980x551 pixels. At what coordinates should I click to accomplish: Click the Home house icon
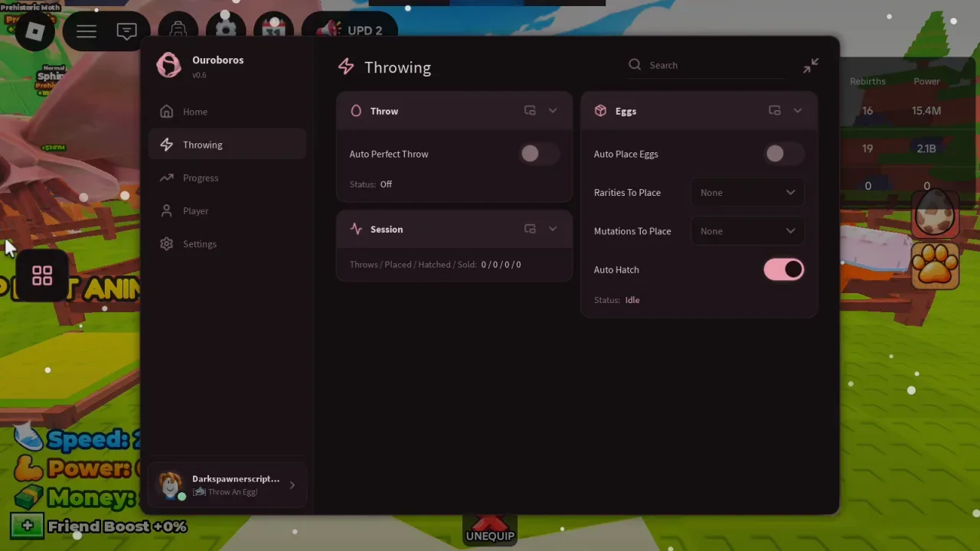pos(166,112)
